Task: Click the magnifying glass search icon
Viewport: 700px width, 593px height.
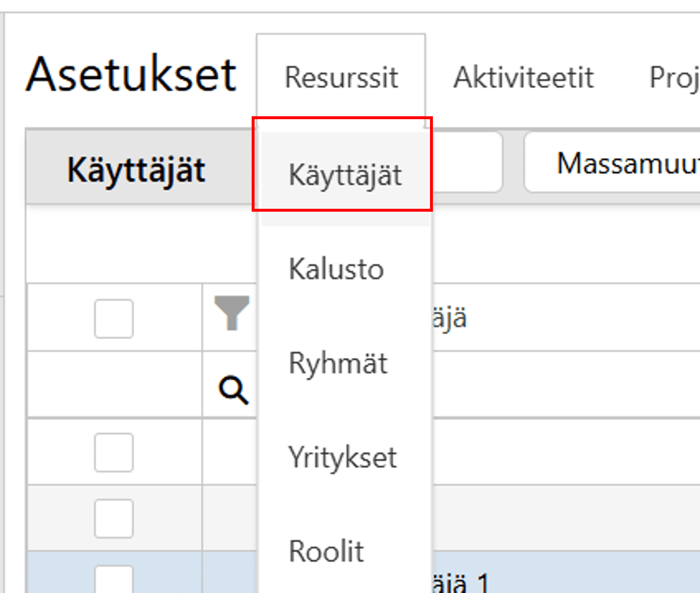Action: [x=233, y=390]
